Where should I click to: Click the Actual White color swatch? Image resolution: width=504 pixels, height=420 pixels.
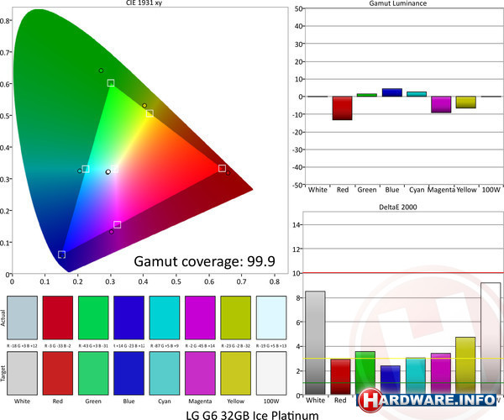tap(22, 318)
